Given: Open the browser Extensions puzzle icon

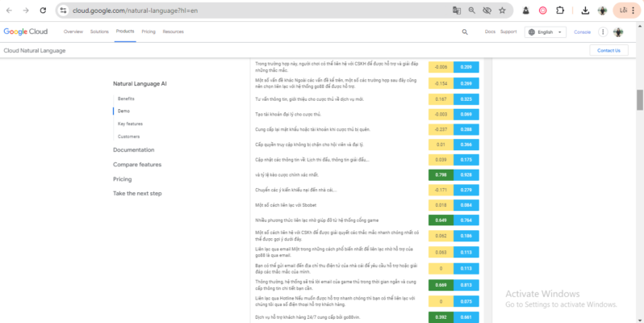Looking at the screenshot, I should [561, 10].
